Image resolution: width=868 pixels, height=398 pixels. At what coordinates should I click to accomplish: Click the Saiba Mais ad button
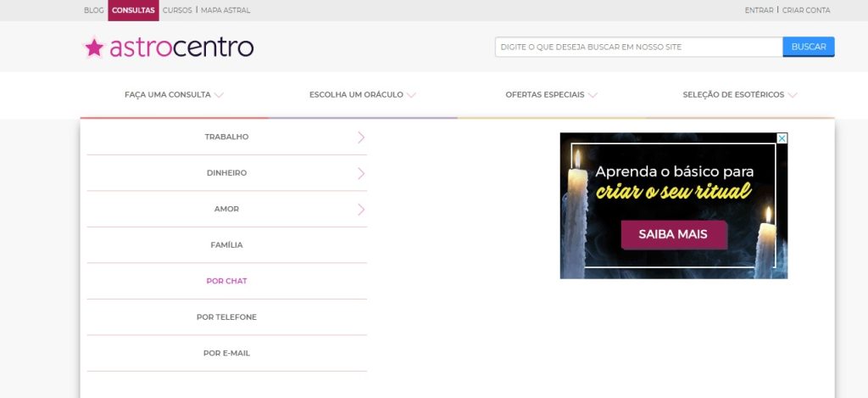(673, 234)
